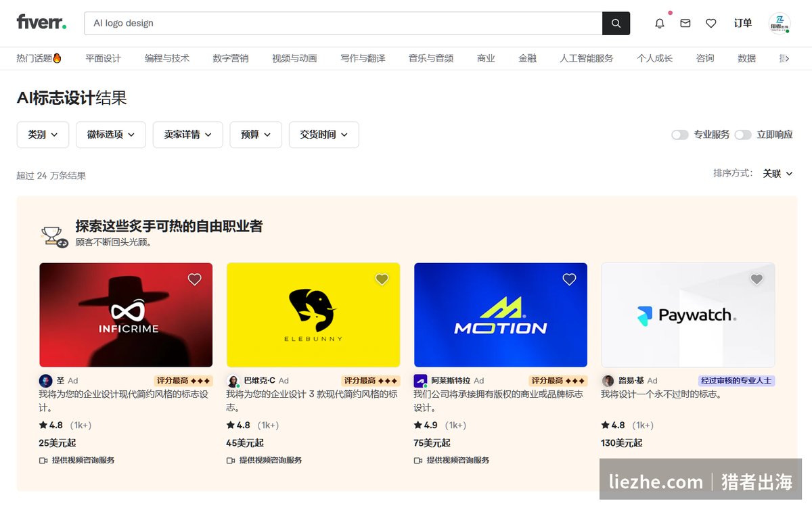The width and height of the screenshot is (812, 508).
Task: Expand the 卖家详情 filter dropdown
Action: pyautogui.click(x=188, y=135)
